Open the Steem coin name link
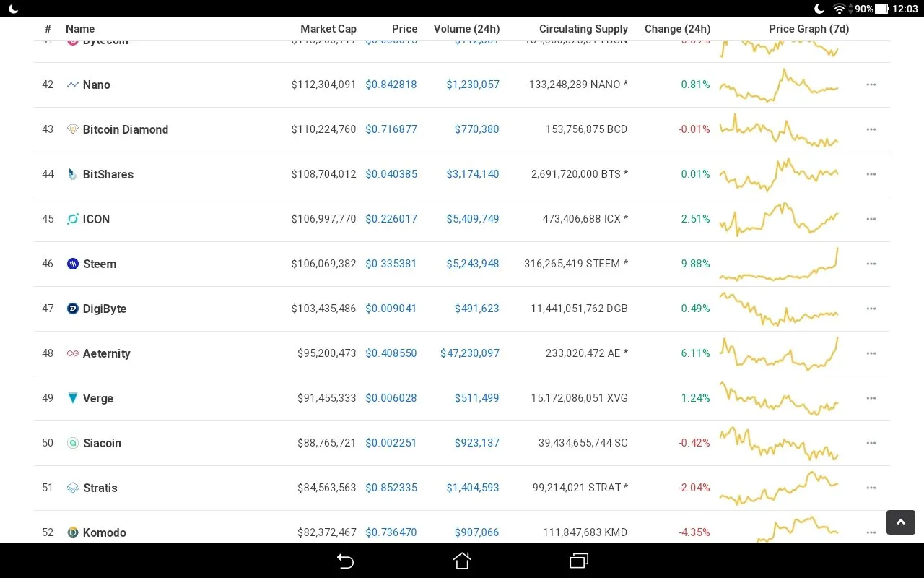Image resolution: width=924 pixels, height=578 pixels. 100,264
